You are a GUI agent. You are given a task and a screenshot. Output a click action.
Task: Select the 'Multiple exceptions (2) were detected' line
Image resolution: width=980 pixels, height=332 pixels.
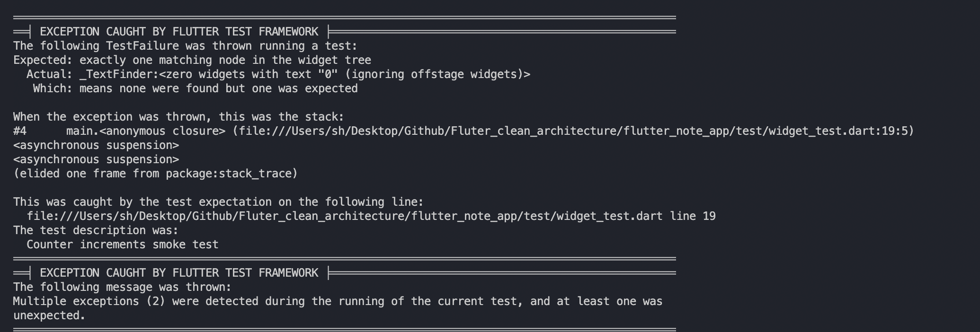coord(337,301)
